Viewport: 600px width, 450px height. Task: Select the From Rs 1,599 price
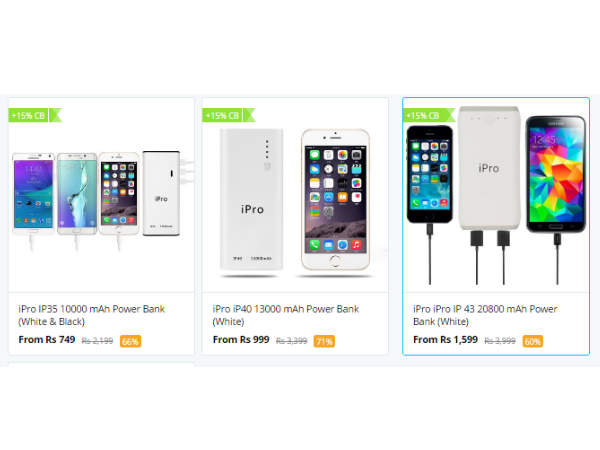coord(445,340)
